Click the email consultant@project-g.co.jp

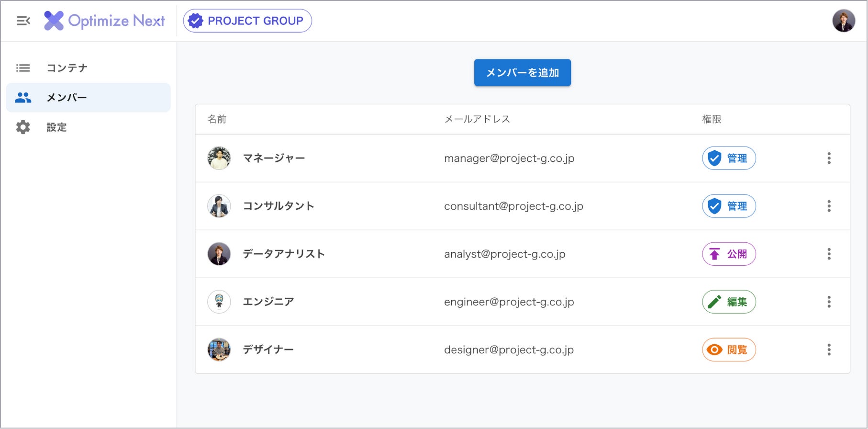513,206
